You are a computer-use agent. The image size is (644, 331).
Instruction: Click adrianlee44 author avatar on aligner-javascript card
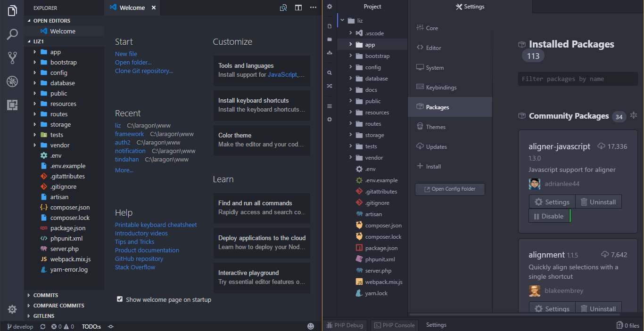point(535,184)
